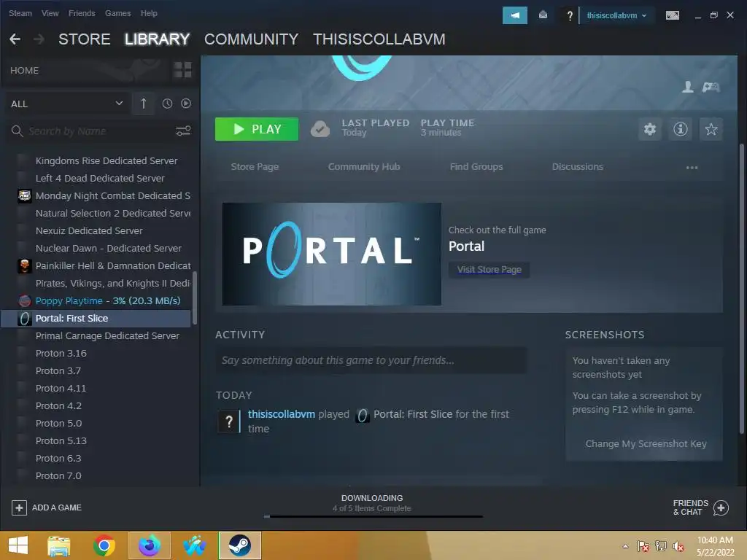Click the Add a Game plus icon
This screenshot has height=560, width=747.
pyautogui.click(x=19, y=507)
